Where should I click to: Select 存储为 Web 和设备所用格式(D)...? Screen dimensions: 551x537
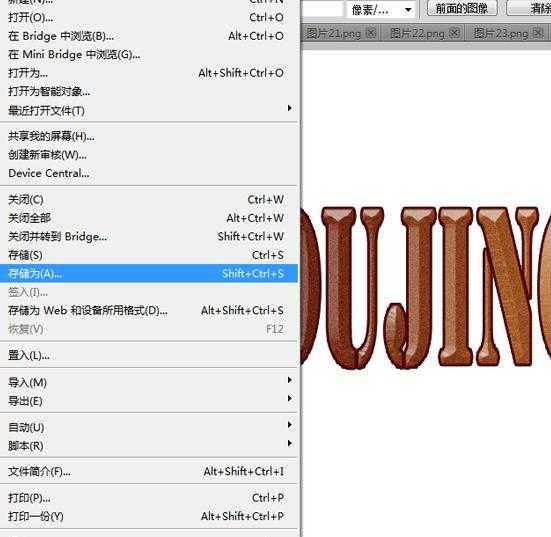(149, 310)
